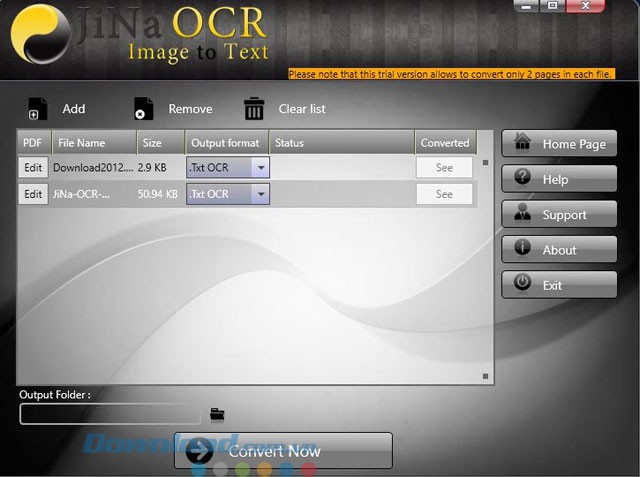Image resolution: width=640 pixels, height=477 pixels.
Task: Click the Output Folder path field
Action: tap(110, 414)
